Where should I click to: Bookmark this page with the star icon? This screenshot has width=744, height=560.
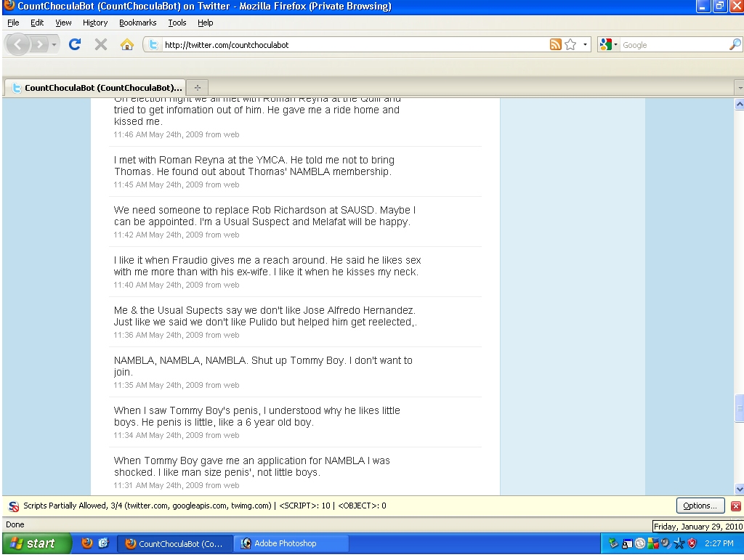tap(570, 45)
